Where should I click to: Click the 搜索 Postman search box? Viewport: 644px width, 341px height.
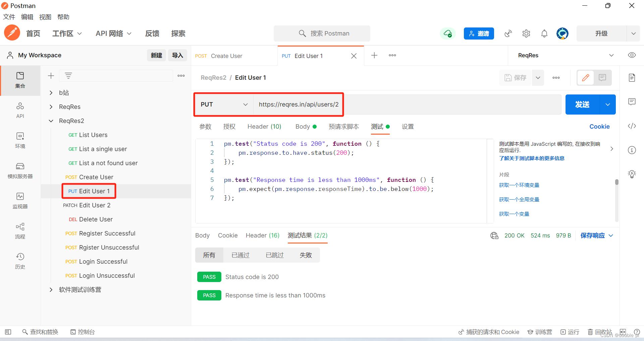point(322,33)
